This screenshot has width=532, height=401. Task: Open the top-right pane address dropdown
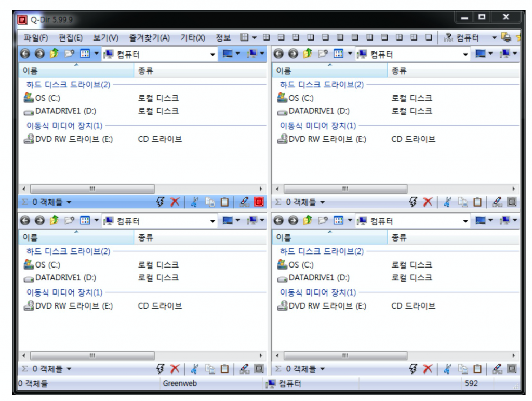click(465, 55)
